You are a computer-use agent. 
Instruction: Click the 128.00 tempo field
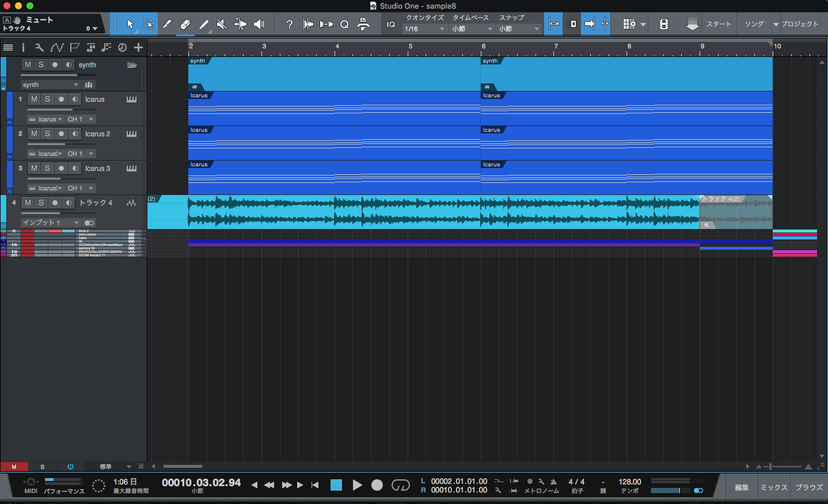click(630, 482)
